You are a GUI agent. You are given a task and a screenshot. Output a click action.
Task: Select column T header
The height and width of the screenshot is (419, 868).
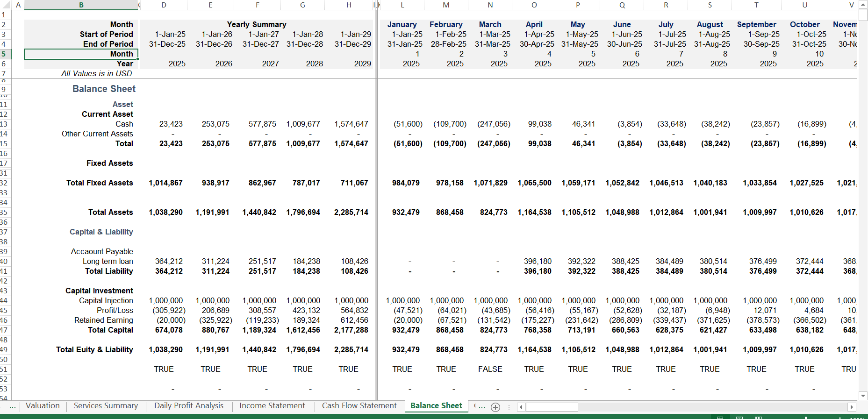(x=756, y=5)
